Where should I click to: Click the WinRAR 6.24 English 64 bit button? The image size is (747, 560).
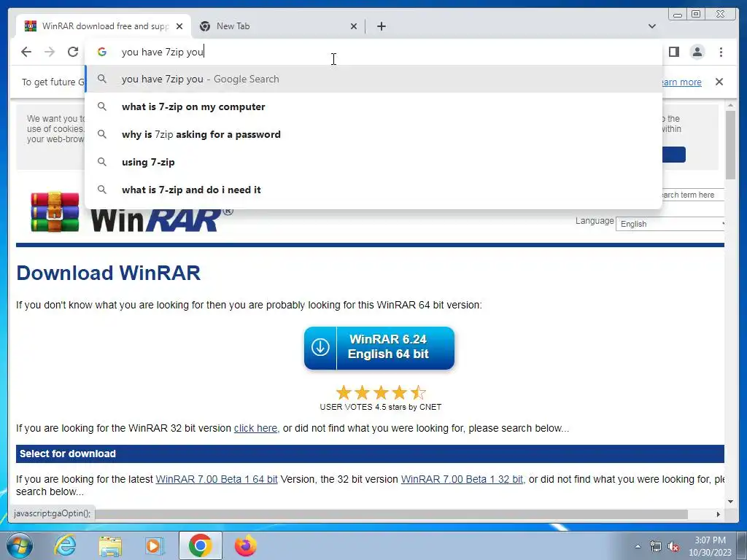click(x=379, y=348)
